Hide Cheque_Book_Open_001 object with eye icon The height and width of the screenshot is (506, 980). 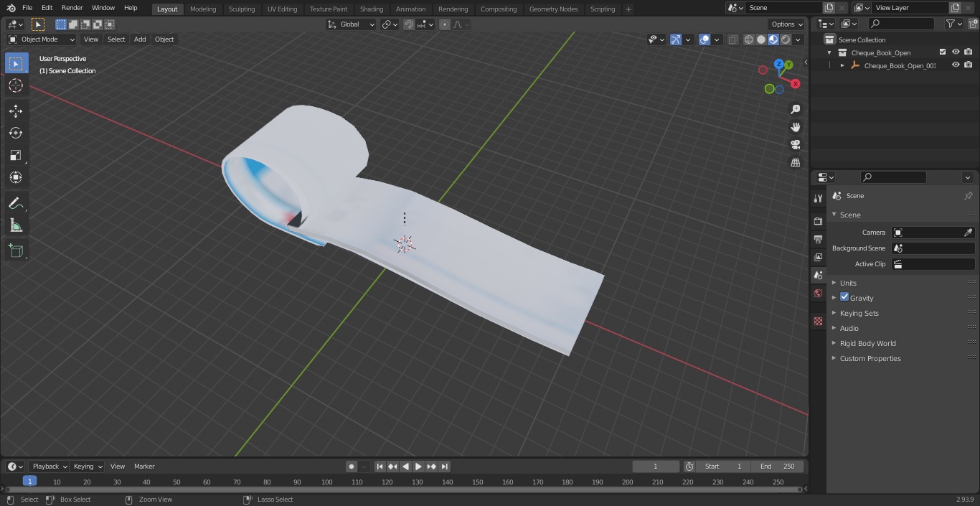click(x=956, y=65)
